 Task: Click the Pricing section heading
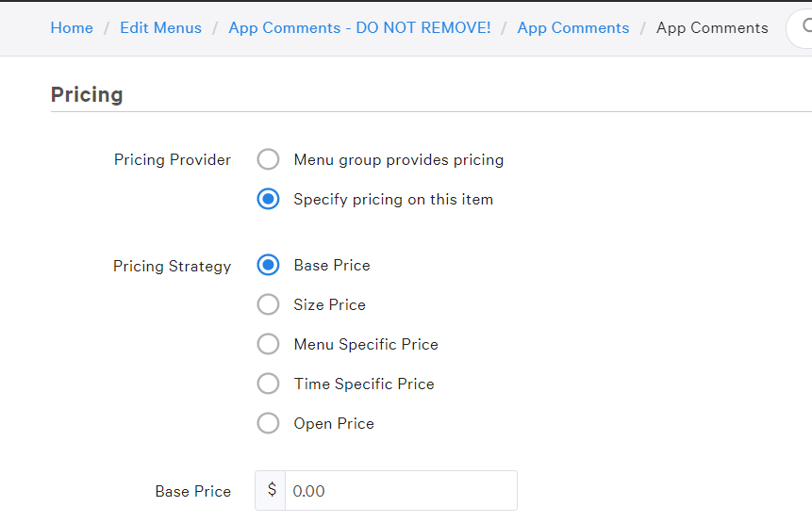(87, 94)
